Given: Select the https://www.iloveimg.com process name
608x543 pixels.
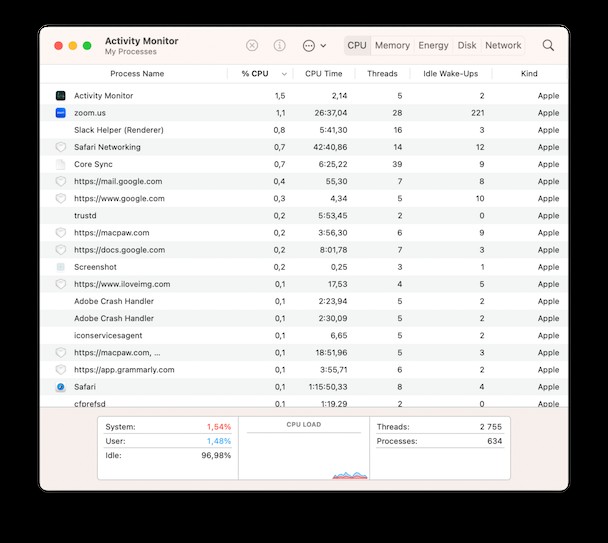Looking at the screenshot, I should click(x=122, y=284).
